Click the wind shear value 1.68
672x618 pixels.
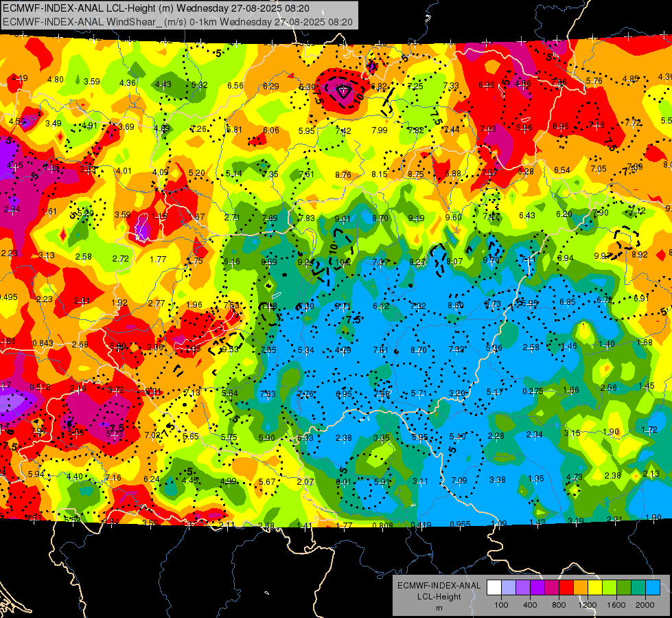(645, 342)
